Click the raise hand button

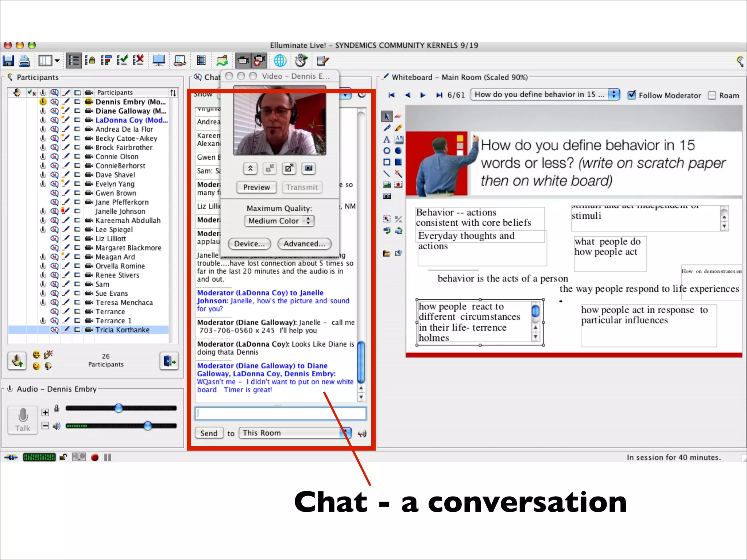tap(17, 361)
